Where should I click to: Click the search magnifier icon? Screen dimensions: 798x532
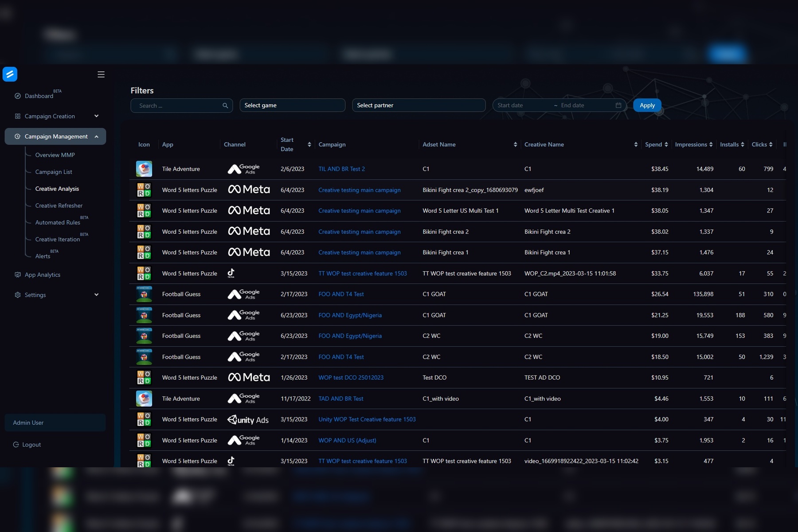pos(225,106)
